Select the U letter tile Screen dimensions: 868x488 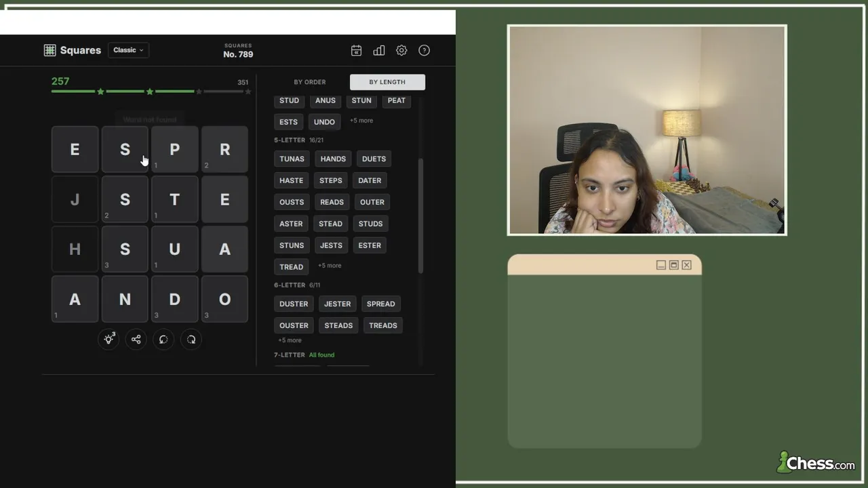point(175,249)
